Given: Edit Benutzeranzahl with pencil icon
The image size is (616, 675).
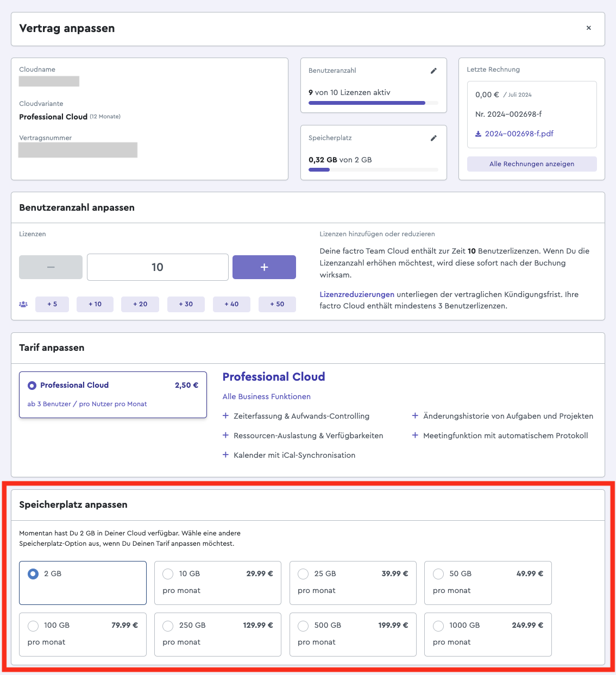Looking at the screenshot, I should (433, 71).
